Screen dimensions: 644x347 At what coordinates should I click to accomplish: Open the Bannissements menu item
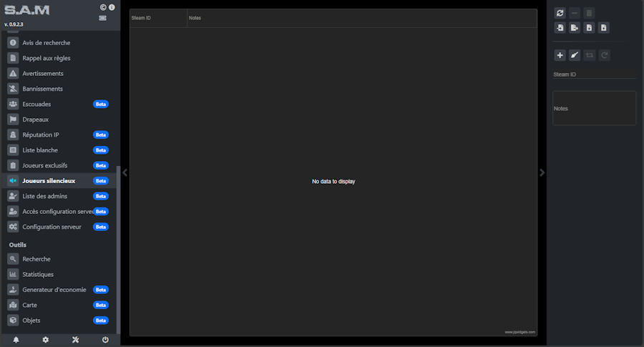(42, 89)
